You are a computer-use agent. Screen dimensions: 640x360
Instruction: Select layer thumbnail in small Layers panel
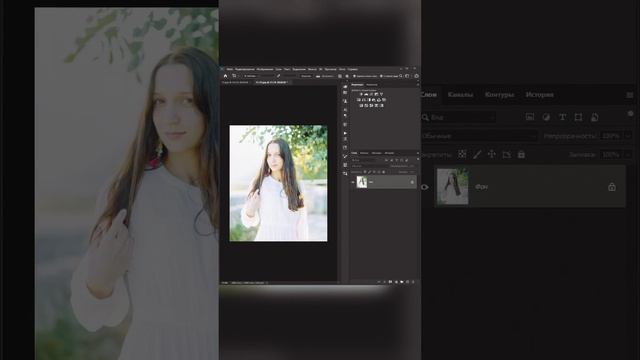click(362, 182)
